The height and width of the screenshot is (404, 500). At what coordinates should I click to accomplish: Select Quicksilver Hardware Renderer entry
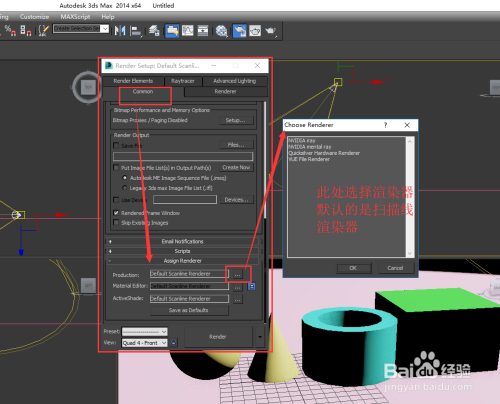point(324,153)
